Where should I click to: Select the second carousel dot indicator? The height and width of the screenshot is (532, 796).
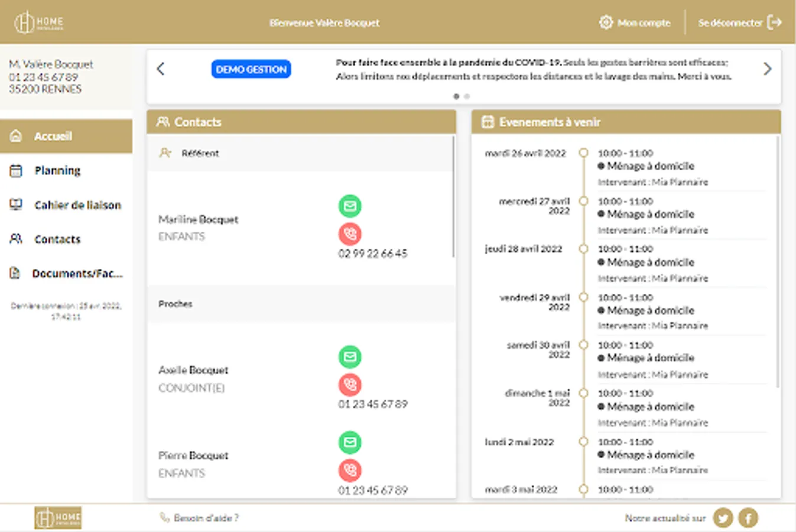(467, 96)
